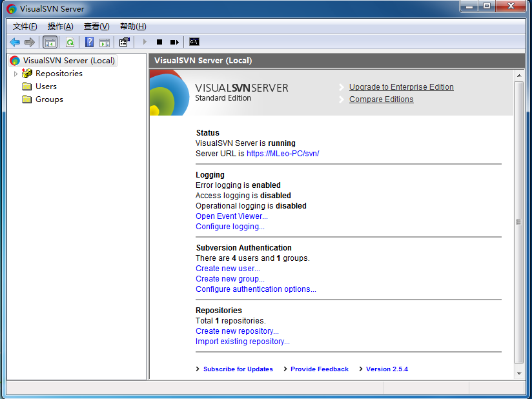Click 'Access logging is disabled' text
The width and height of the screenshot is (532, 399).
(243, 196)
